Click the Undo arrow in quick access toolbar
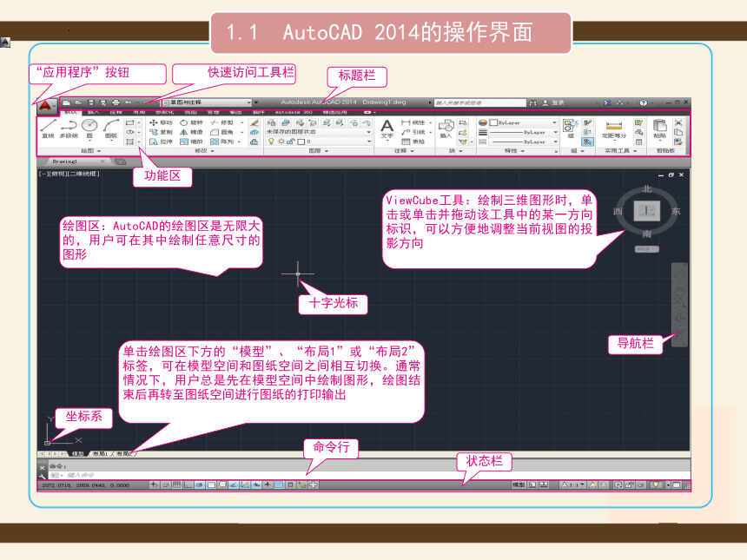 (x=129, y=102)
